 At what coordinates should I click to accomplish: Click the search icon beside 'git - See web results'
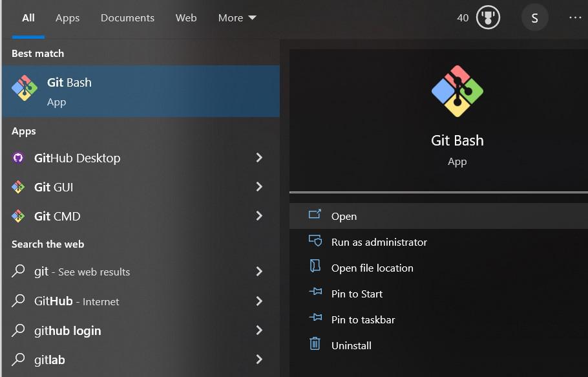pos(18,271)
